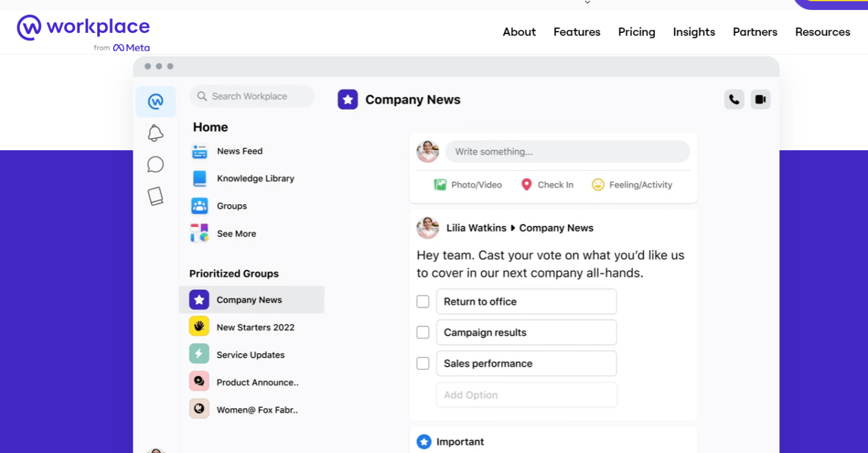Open chat bubble icon in sidebar
Viewport: 868px width, 453px height.
[x=156, y=164]
